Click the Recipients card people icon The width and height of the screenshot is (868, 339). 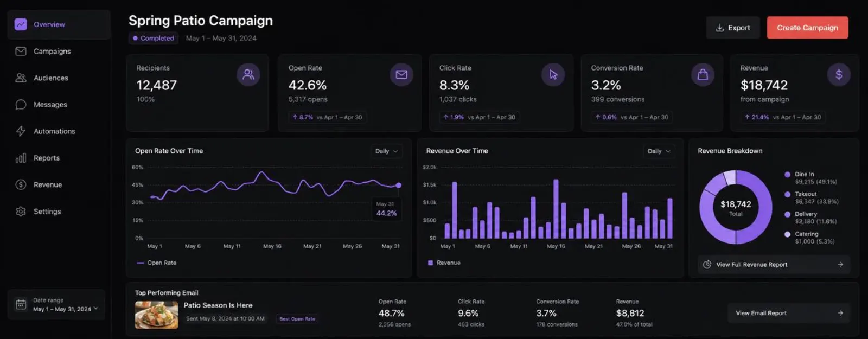(248, 74)
